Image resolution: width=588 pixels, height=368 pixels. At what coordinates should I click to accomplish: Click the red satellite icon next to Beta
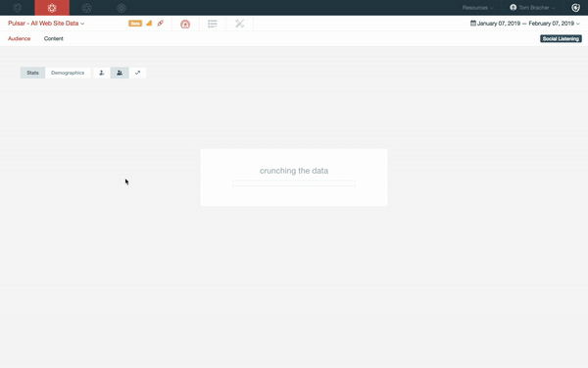coord(161,24)
